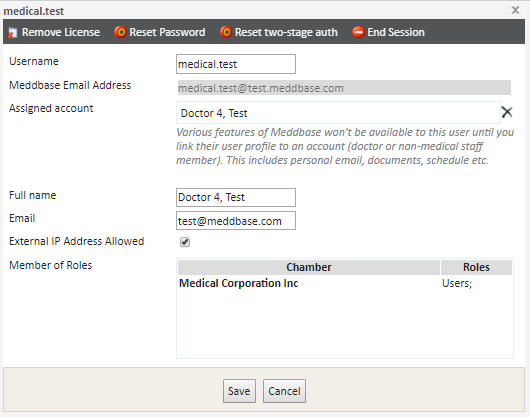
Task: Select the Reset two-stage auth label
Action: 286,32
